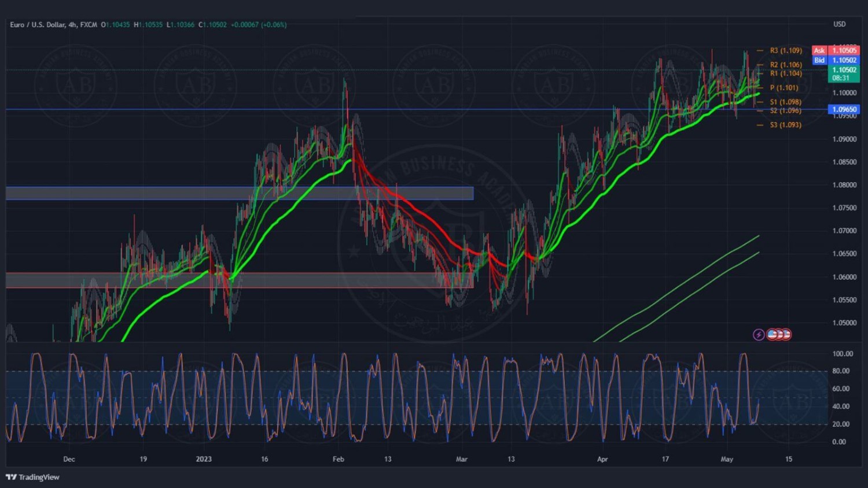Click the Feb label on the time axis
The image size is (868, 488).
[339, 459]
